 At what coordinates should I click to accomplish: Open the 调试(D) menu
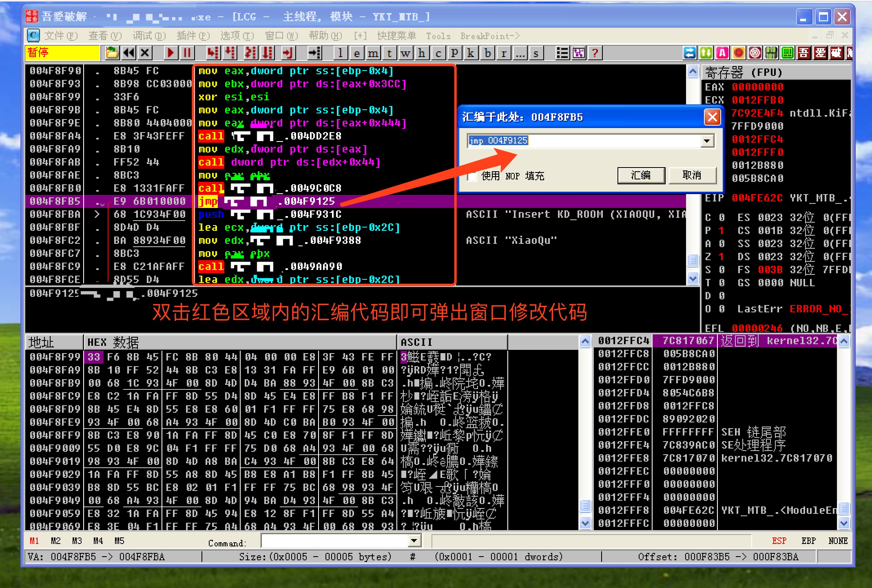click(x=149, y=36)
